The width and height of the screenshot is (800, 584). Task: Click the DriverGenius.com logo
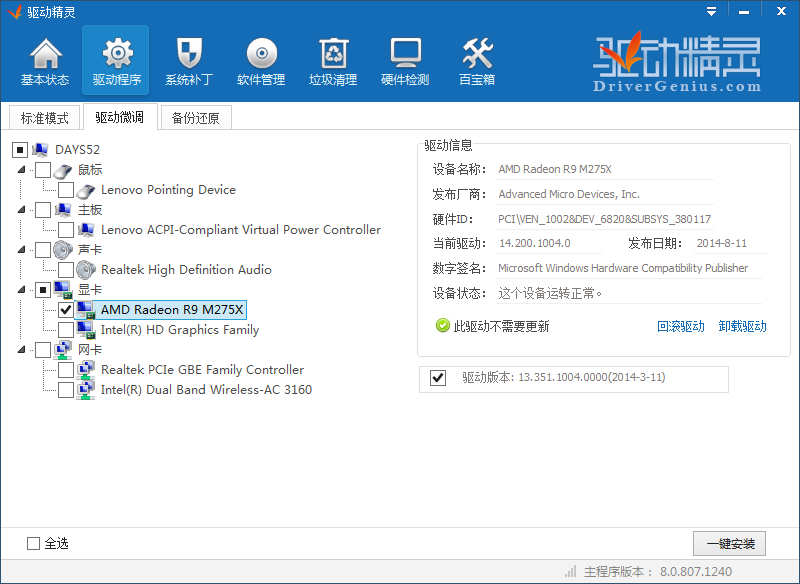coord(677,62)
